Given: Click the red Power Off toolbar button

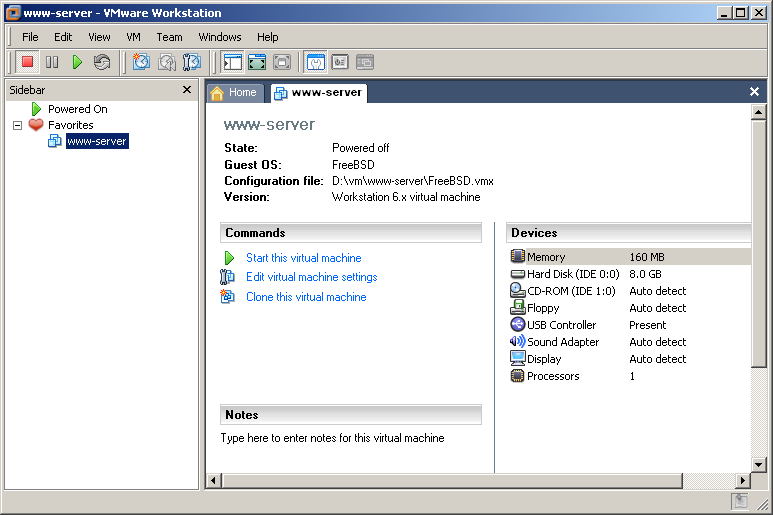Looking at the screenshot, I should point(27,62).
